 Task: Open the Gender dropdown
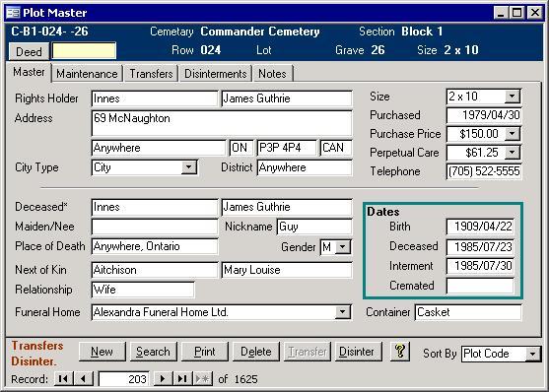[342, 247]
